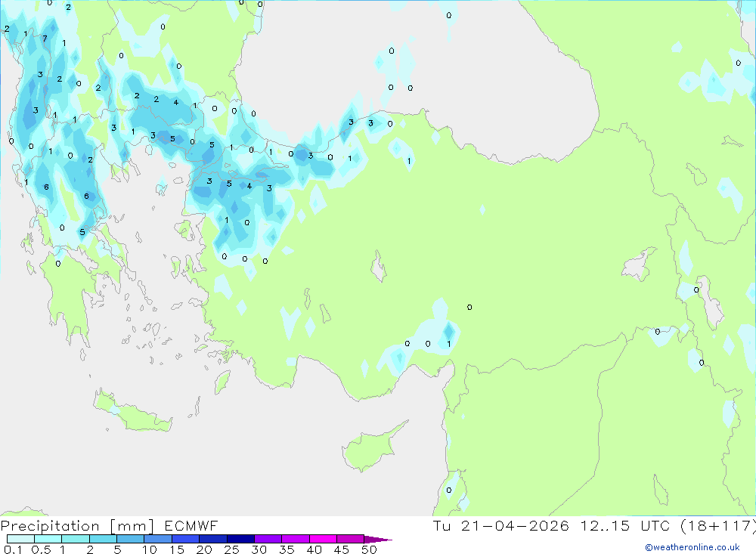Click the '0.5' legend scale label

[41, 549]
